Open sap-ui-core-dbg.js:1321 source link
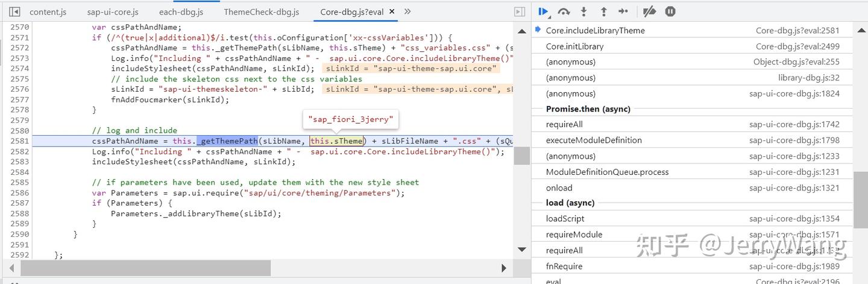868x284 pixels. pos(794,188)
